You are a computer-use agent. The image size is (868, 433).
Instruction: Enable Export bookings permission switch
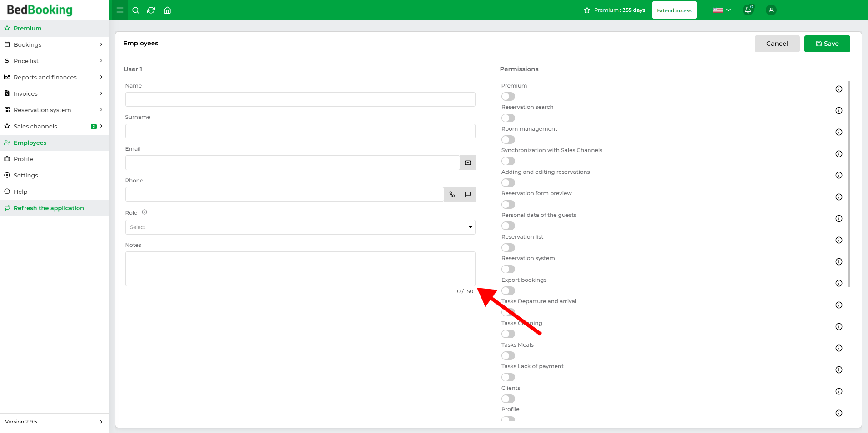click(x=508, y=291)
